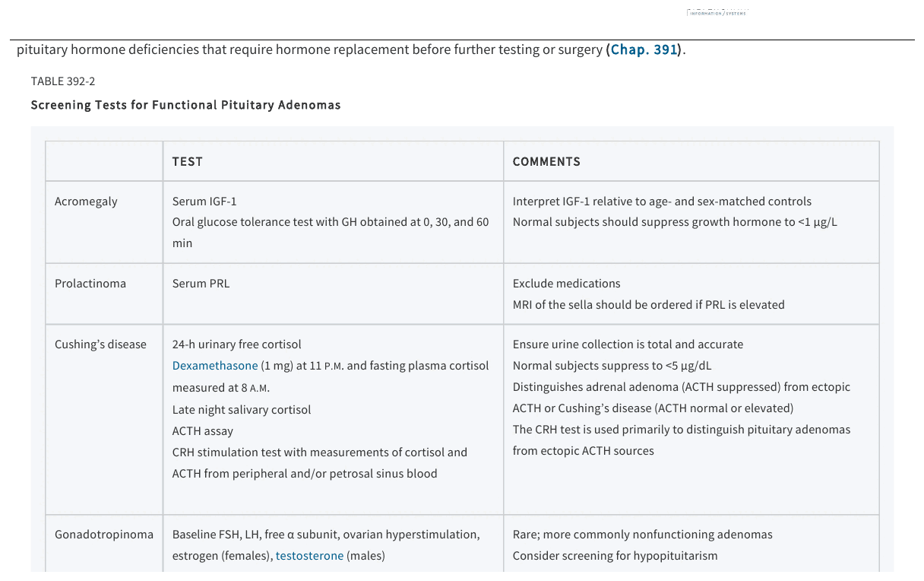Select the Acromegaly row label
This screenshot has width=924, height=581.
pyautogui.click(x=86, y=202)
